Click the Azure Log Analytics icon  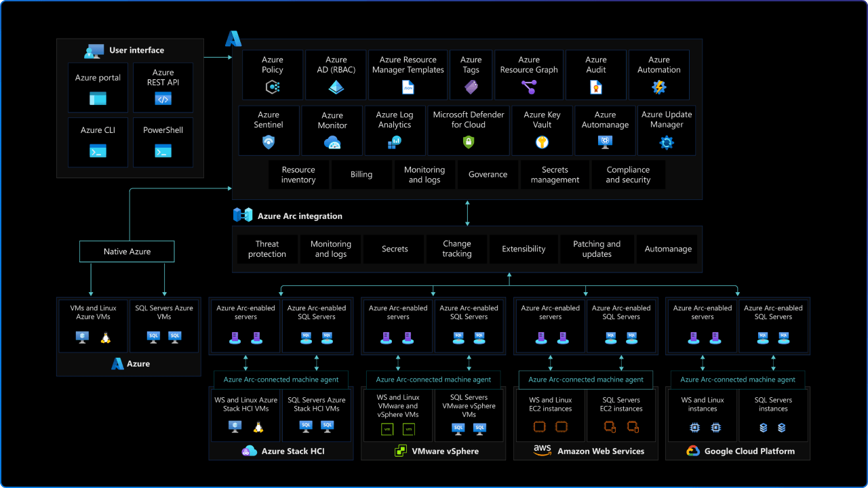[395, 142]
